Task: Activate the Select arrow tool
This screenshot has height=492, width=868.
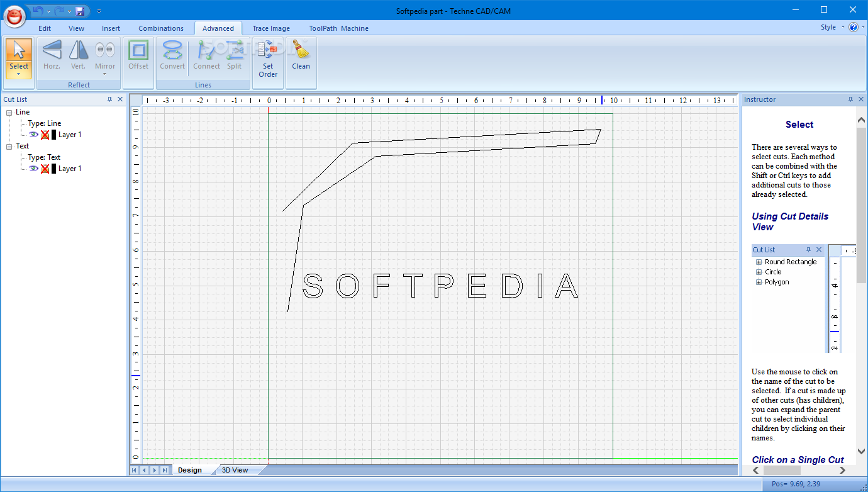Action: point(19,50)
